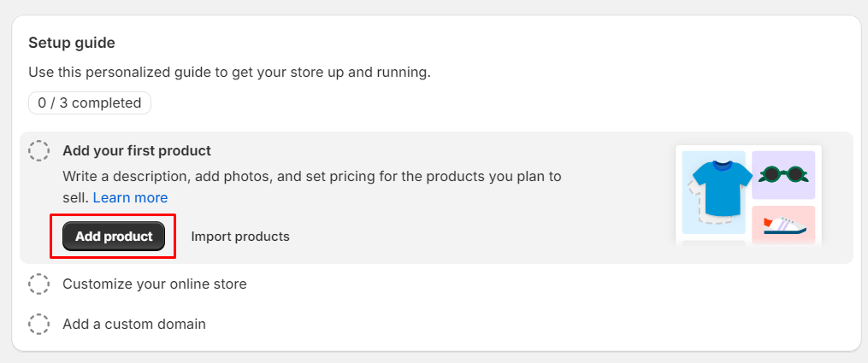Mark Customize your online store as done
Image resolution: width=868 pixels, height=363 pixels.
coord(38,284)
